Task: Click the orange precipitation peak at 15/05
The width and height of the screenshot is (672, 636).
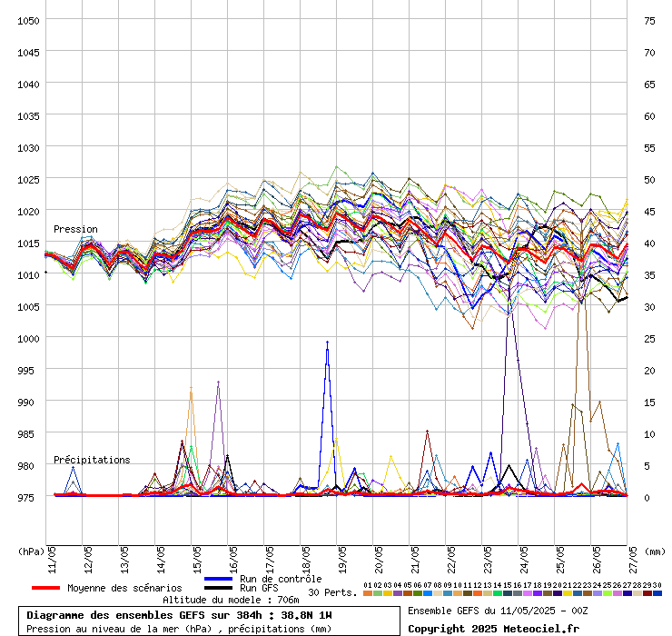Action: coord(191,388)
